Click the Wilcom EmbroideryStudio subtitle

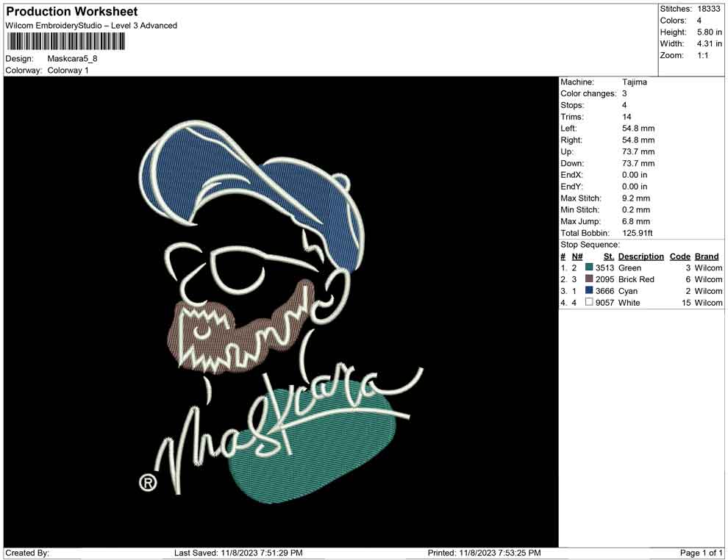click(x=91, y=26)
